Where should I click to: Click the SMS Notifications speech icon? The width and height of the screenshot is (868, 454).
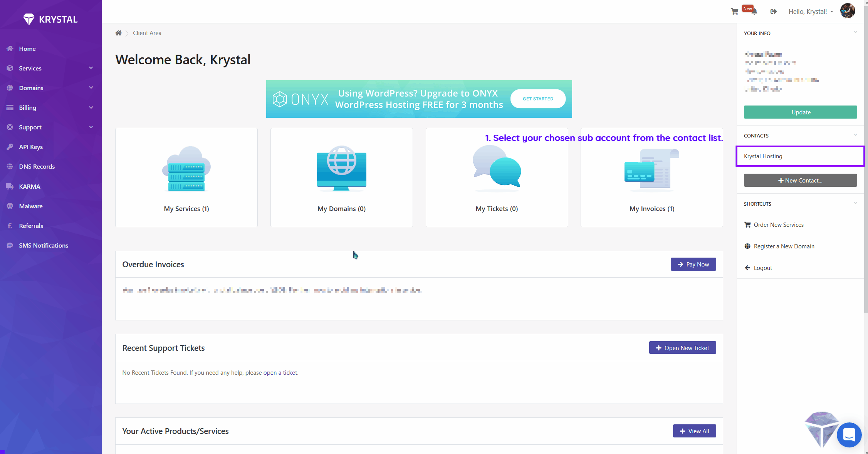10,245
